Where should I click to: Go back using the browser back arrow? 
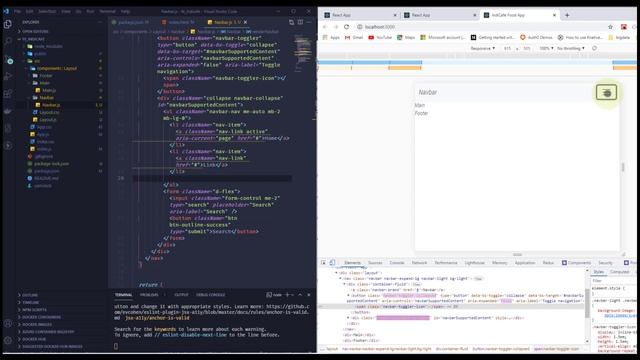click(x=325, y=27)
